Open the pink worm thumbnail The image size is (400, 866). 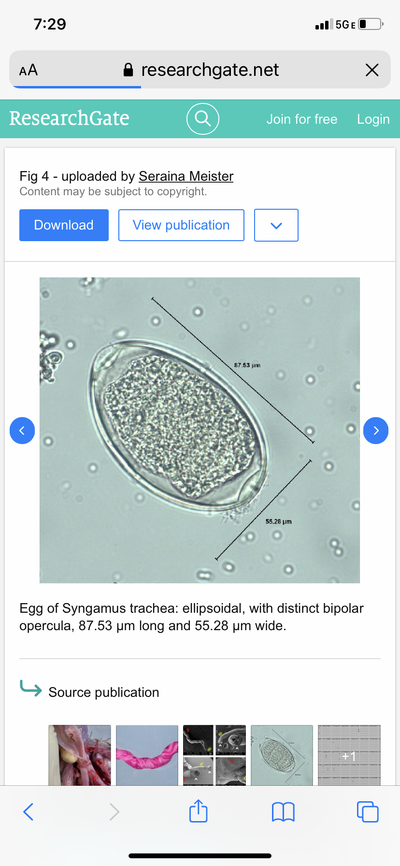(147, 755)
